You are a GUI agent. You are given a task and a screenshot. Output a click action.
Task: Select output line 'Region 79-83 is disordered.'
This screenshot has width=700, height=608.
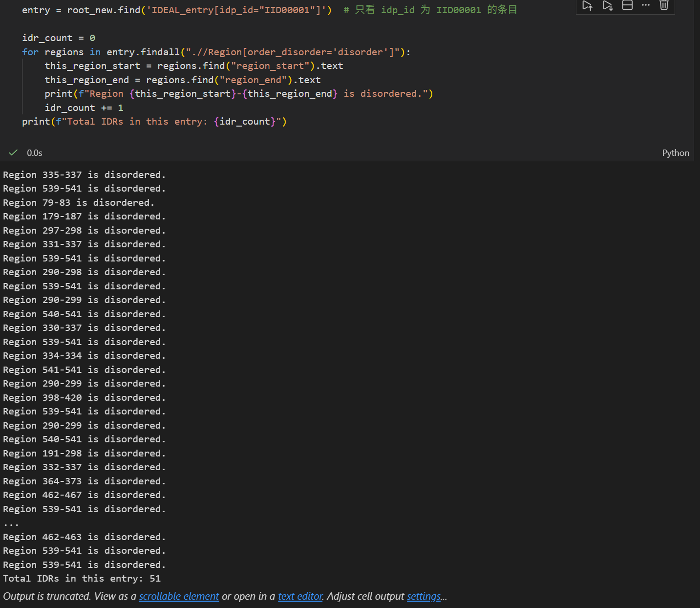(79, 202)
